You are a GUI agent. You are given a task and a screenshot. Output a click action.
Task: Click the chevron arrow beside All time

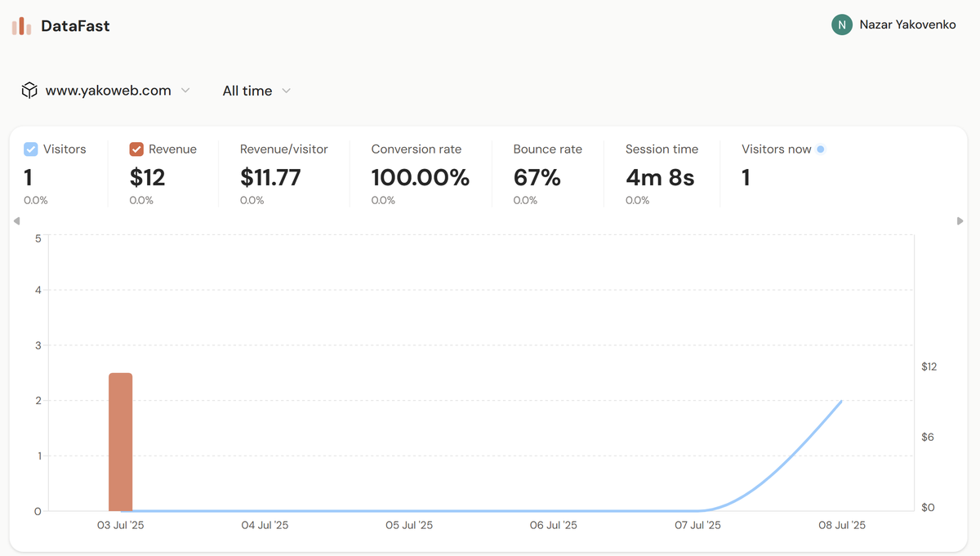point(286,91)
